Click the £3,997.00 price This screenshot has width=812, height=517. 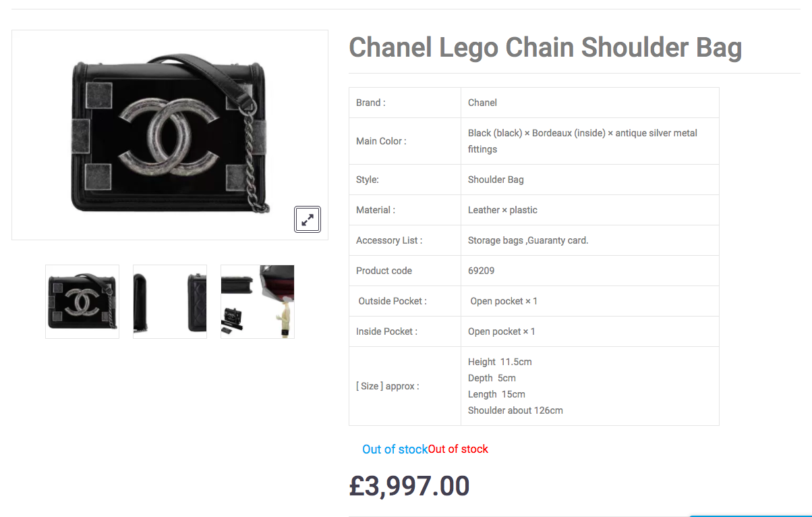[409, 486]
